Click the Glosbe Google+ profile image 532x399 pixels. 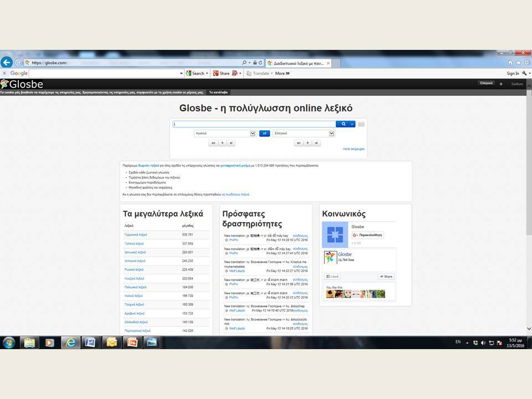[335, 234]
